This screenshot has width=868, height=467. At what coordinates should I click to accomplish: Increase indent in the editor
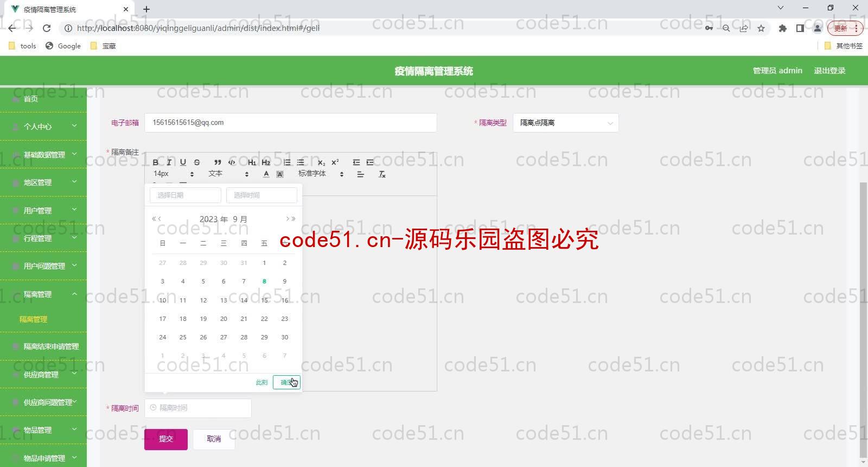pos(370,162)
